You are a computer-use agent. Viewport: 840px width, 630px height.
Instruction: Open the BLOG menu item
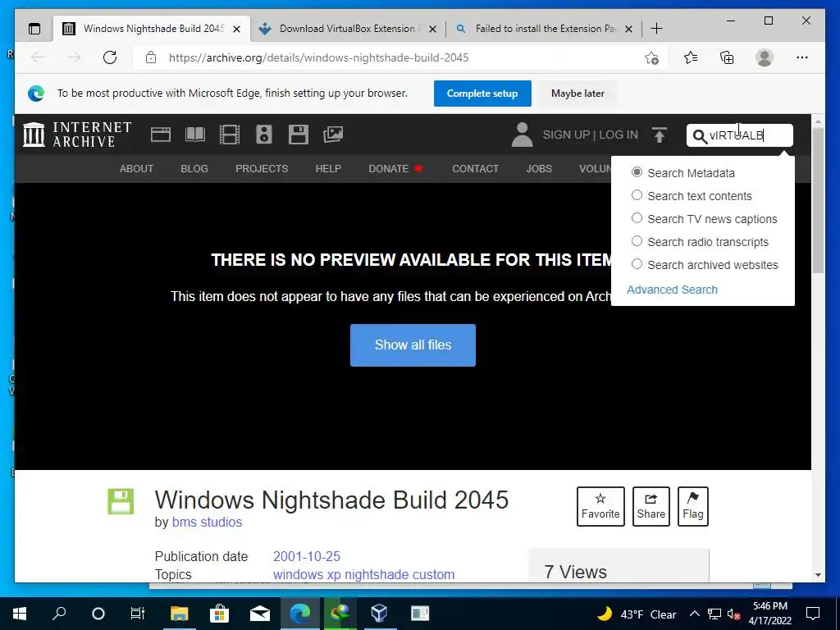point(194,169)
